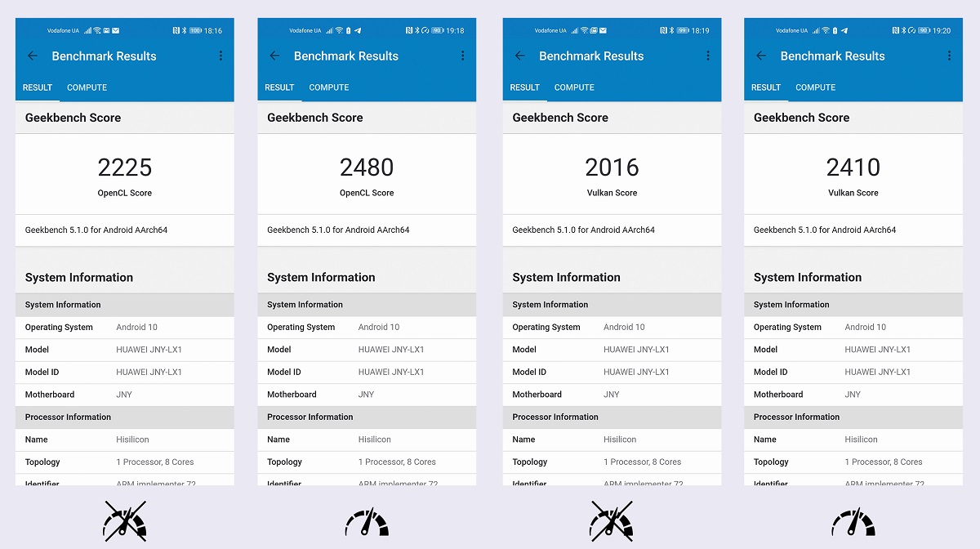Screen dimensions: 980x549
Task: Click the 2225 OpenCL score value
Action: tap(125, 167)
